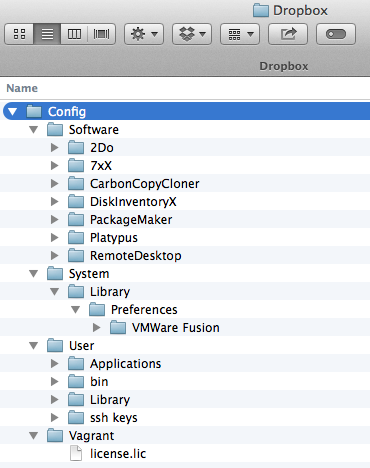Open the Dropbox toolbar menu

pos(192,34)
